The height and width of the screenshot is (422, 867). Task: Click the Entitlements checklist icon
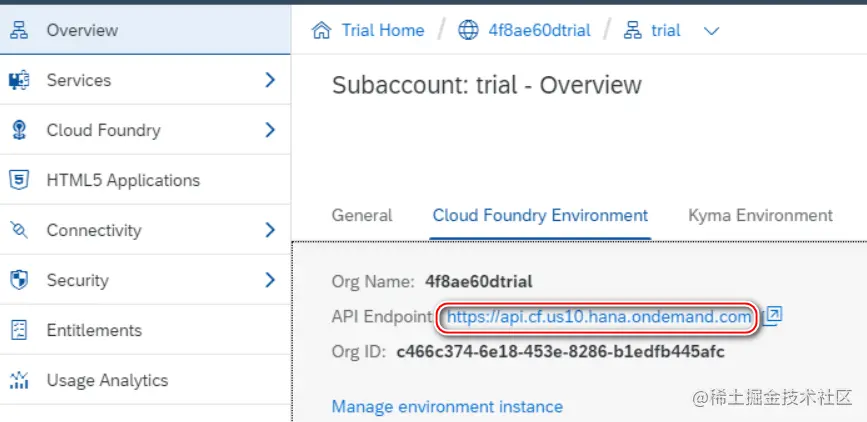(x=19, y=330)
